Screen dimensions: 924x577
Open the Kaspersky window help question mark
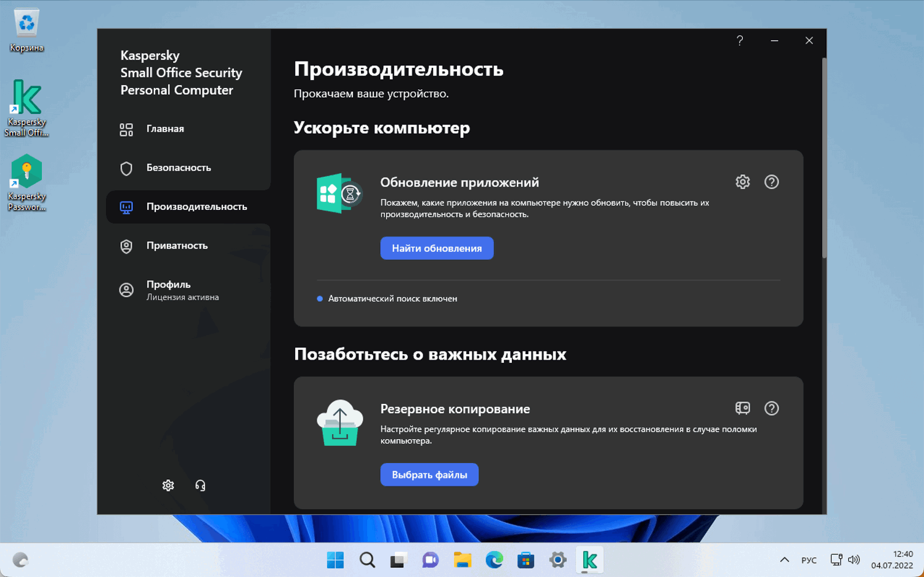[740, 41]
